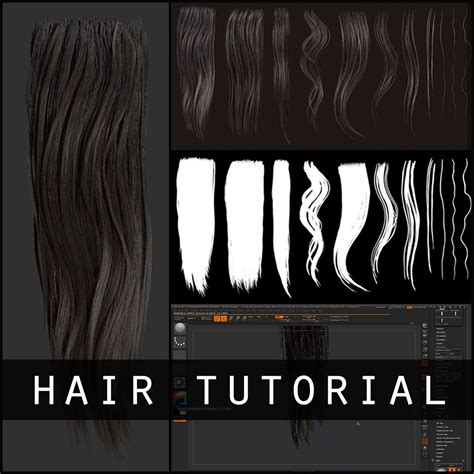Screen dimensions: 474x474
Task: Select the Move icon beside Draw
Action: (x=231, y=318)
